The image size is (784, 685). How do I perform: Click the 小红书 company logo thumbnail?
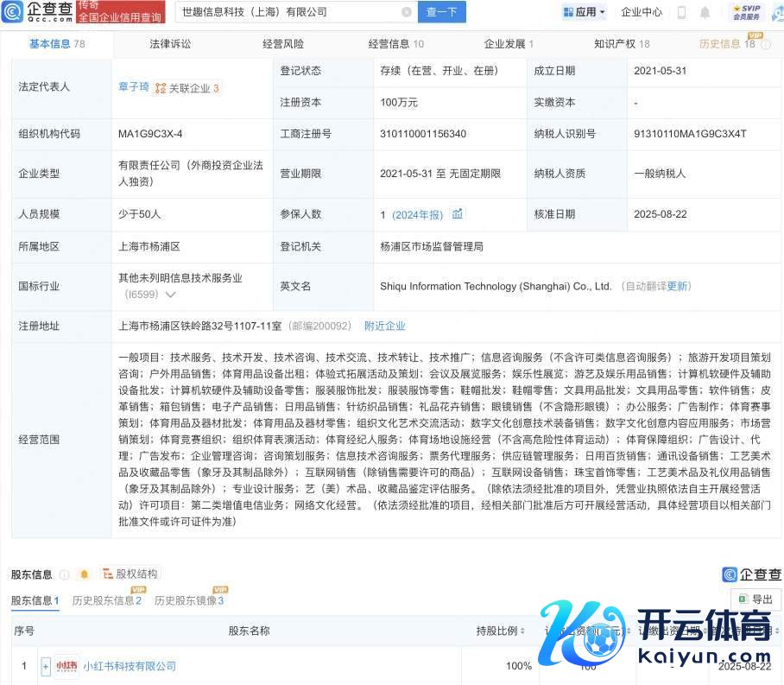[x=66, y=666]
